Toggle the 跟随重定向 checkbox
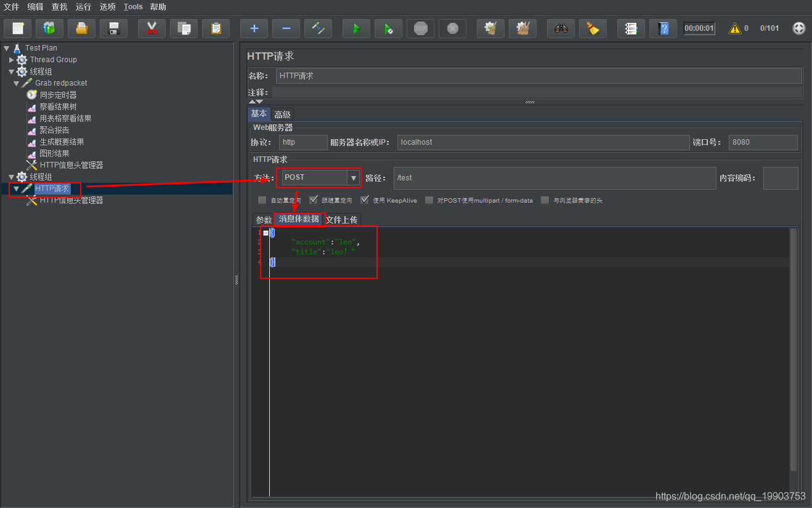 pyautogui.click(x=313, y=200)
